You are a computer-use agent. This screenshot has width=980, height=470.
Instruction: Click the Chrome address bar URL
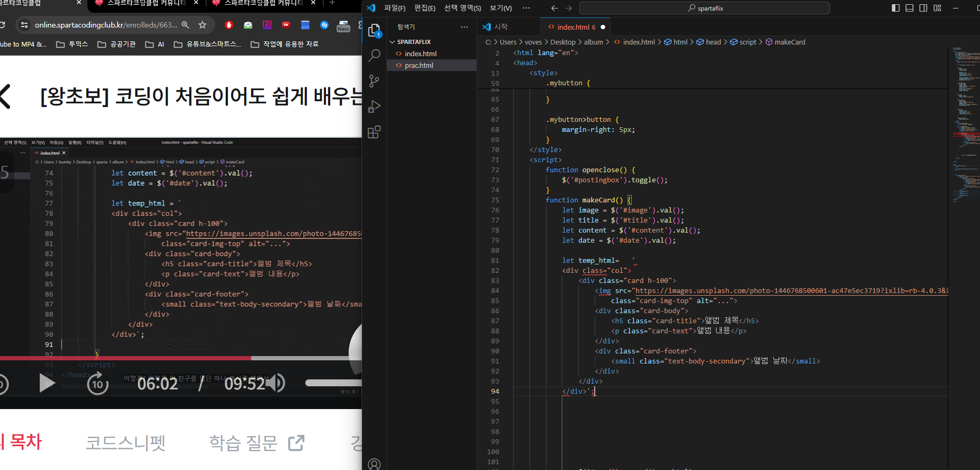click(105, 25)
